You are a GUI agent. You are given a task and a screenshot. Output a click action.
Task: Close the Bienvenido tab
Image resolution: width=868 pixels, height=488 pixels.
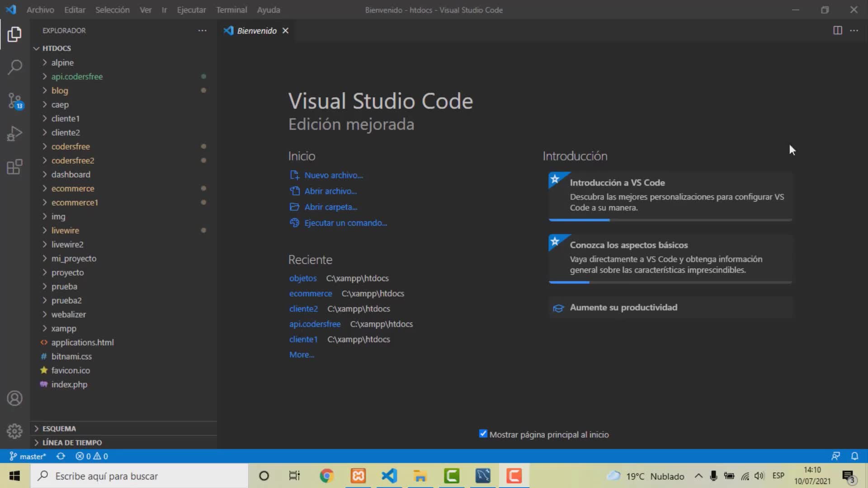point(285,31)
